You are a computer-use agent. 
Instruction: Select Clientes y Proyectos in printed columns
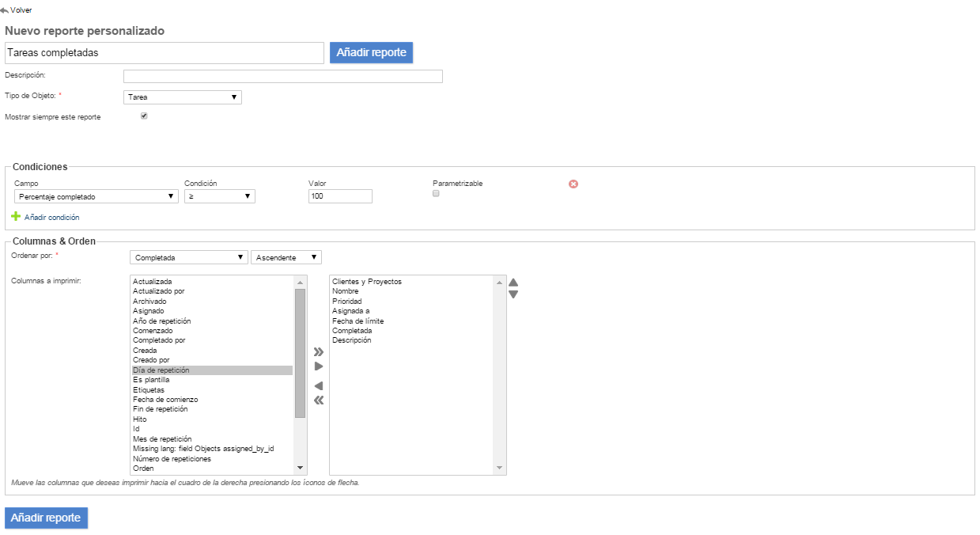click(x=367, y=282)
